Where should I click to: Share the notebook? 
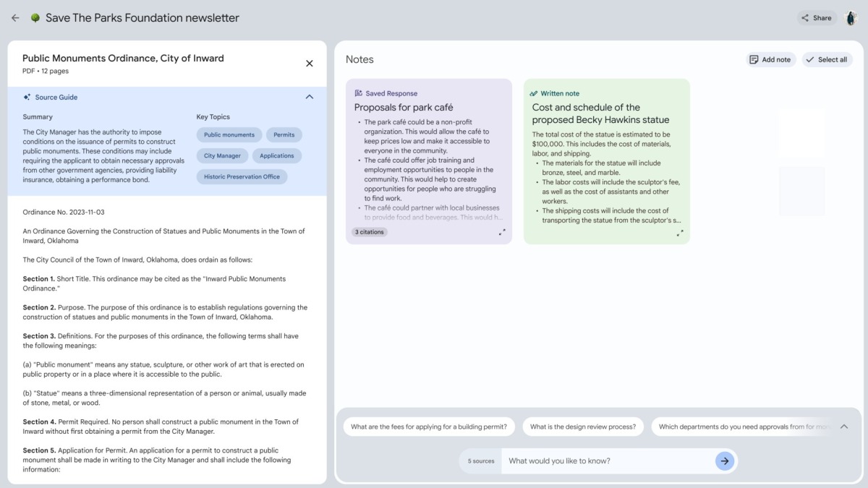(817, 18)
